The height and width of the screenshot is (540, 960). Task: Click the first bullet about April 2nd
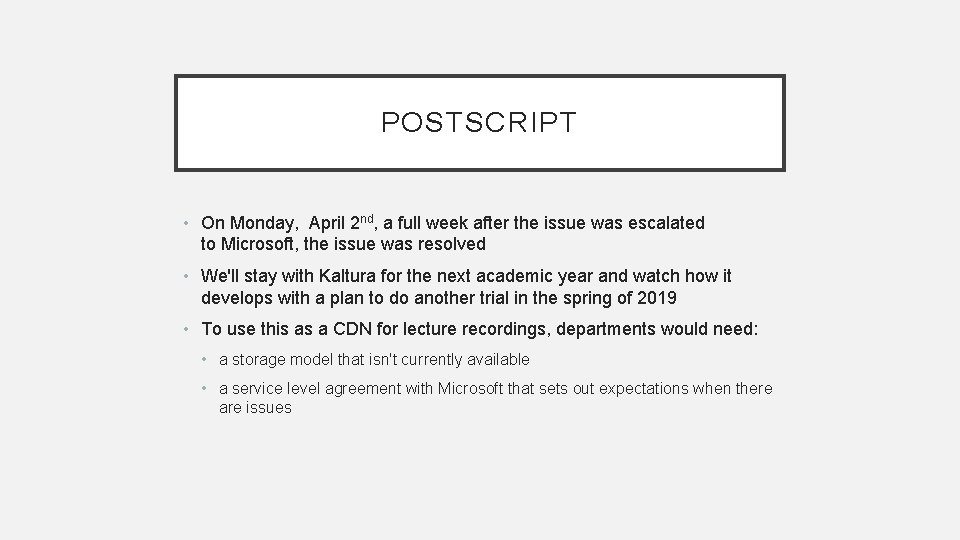(x=452, y=233)
